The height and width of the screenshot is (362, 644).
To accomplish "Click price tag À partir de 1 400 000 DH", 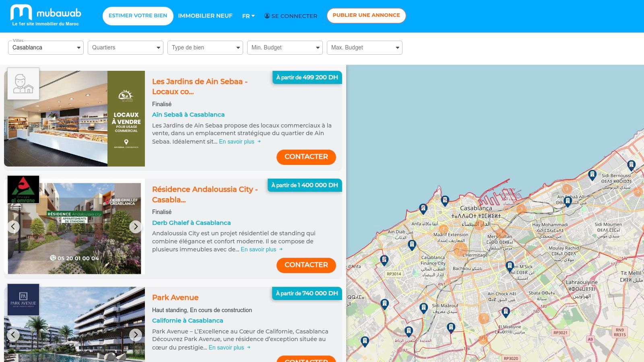I will (x=305, y=185).
